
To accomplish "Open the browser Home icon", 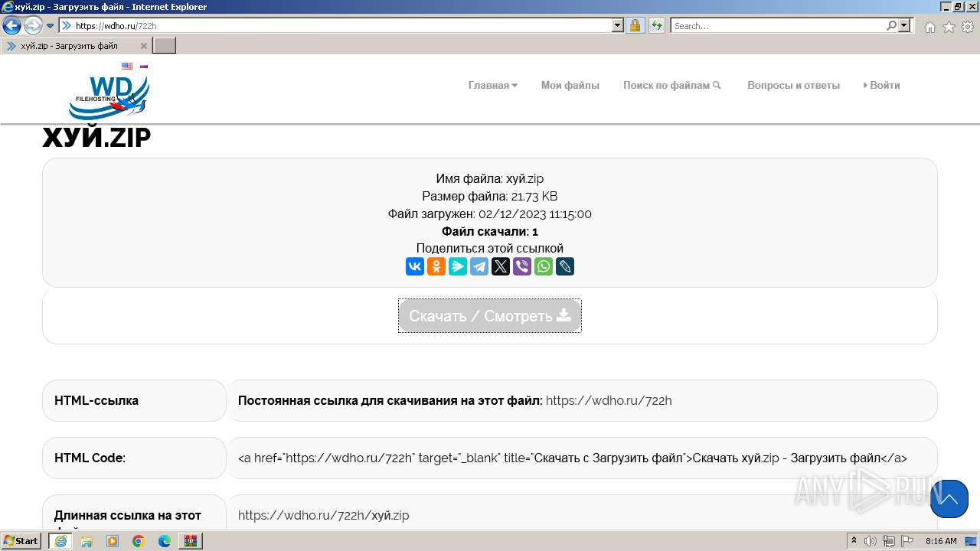I will point(929,27).
